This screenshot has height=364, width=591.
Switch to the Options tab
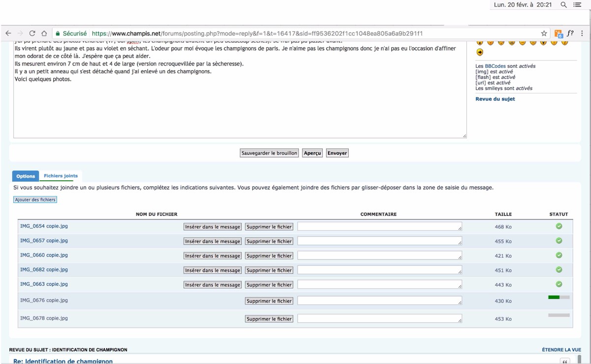pyautogui.click(x=26, y=176)
